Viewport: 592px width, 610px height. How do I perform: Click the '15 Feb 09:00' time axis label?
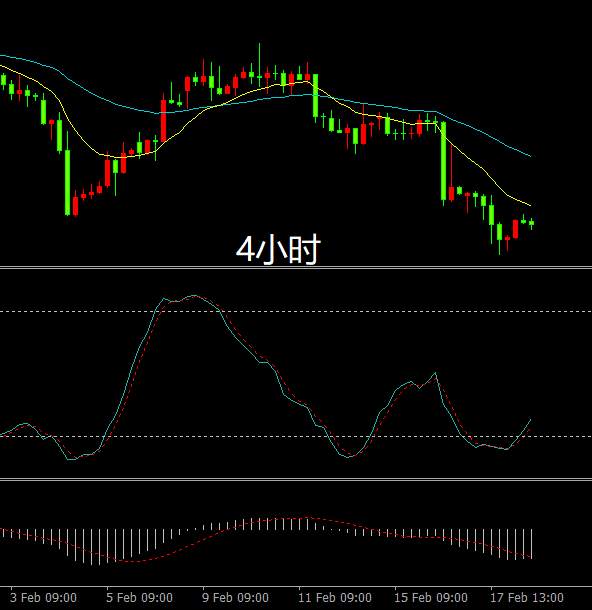pos(431,598)
